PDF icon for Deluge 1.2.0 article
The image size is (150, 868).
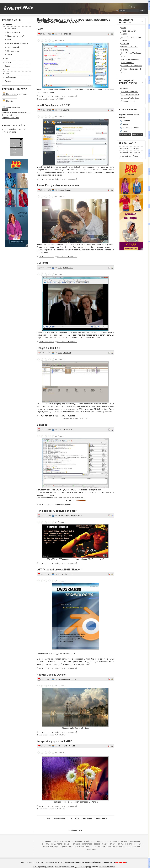[109, 353]
